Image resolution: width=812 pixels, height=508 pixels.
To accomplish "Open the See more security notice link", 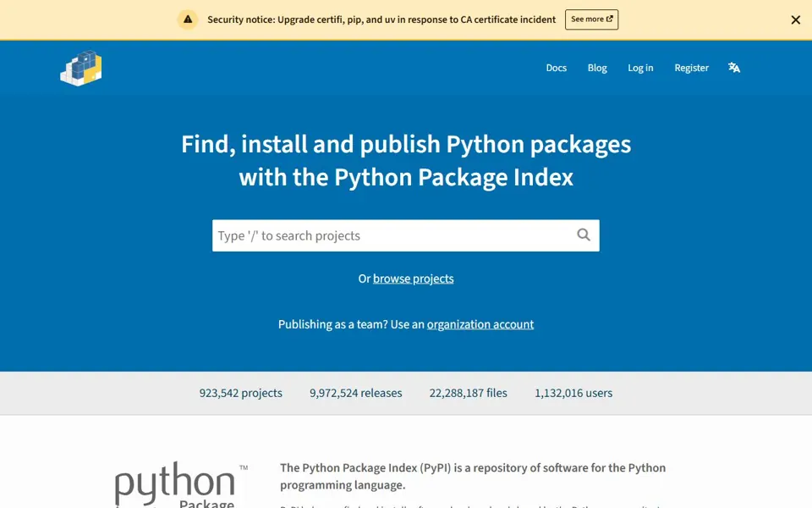I will tap(591, 19).
